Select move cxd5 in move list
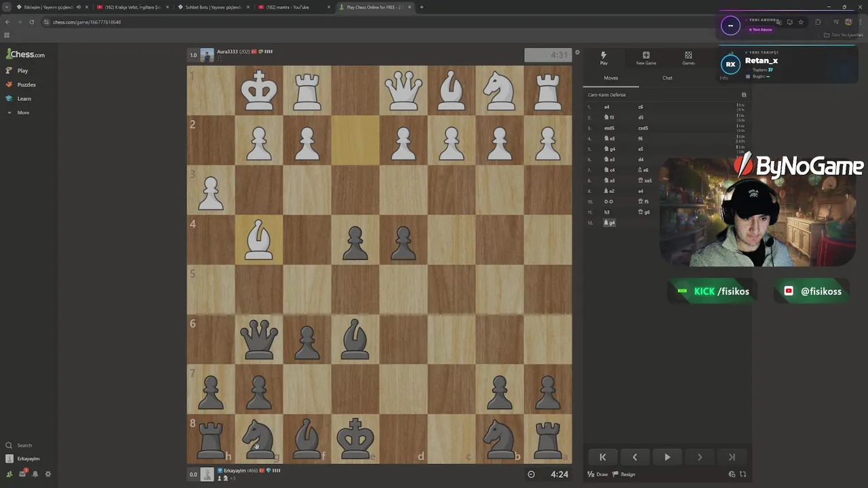The height and width of the screenshot is (488, 868). pyautogui.click(x=643, y=128)
